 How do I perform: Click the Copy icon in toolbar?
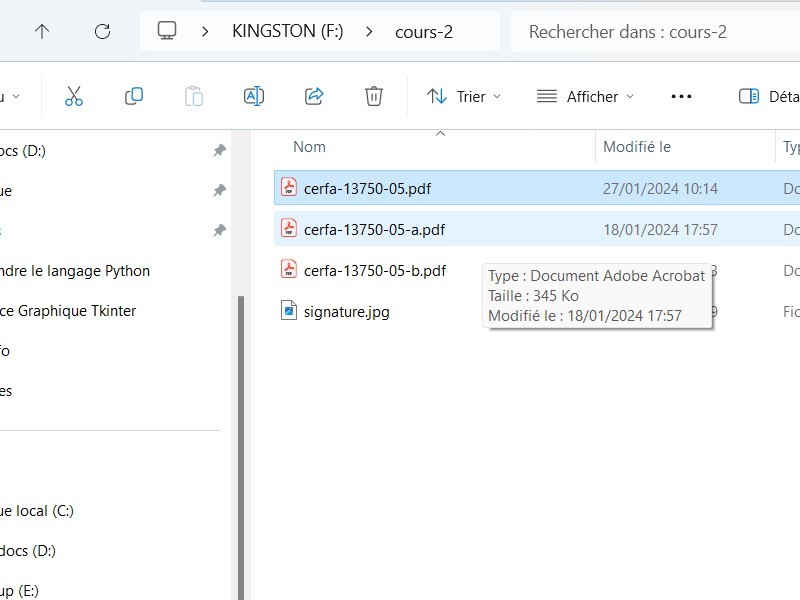(133, 96)
